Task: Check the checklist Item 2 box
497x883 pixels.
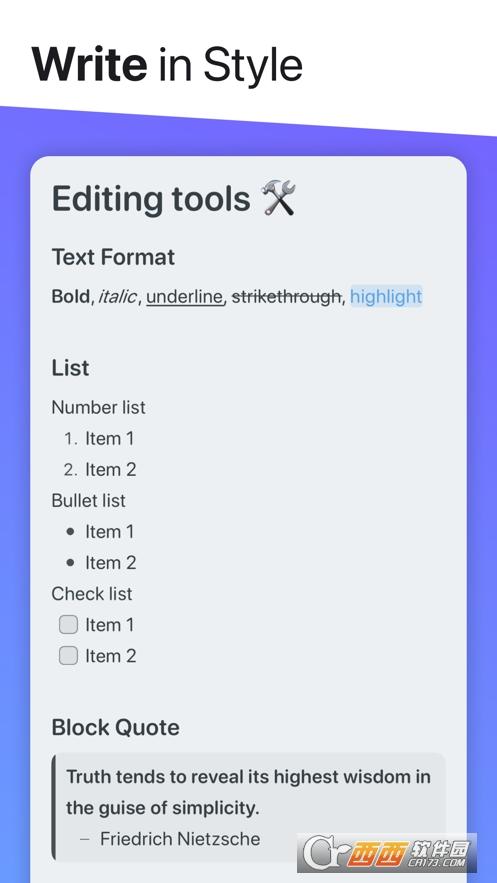Action: (x=69, y=655)
